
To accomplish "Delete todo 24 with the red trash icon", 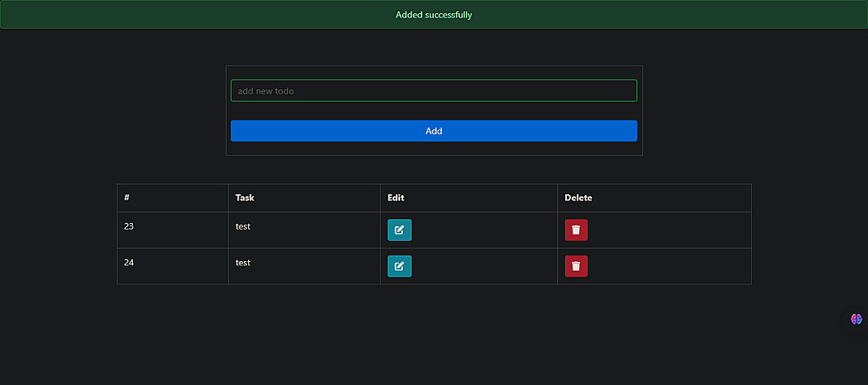I will (576, 266).
